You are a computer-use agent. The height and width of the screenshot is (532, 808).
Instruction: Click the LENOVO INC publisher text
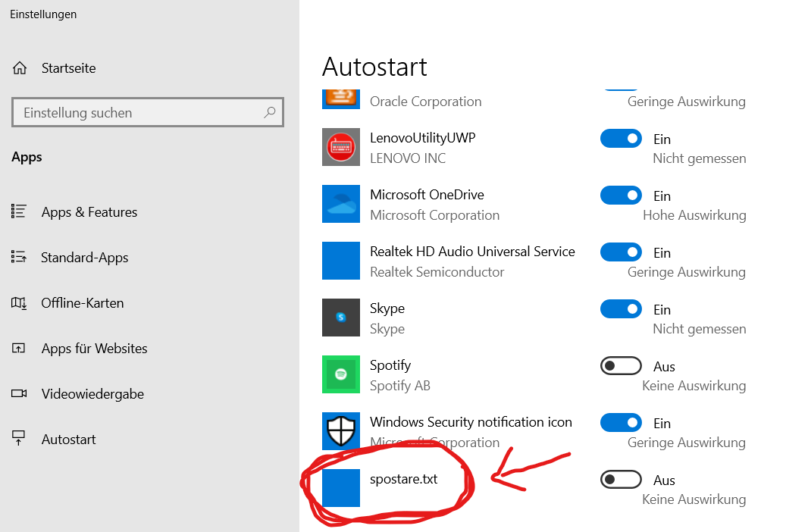coord(408,158)
